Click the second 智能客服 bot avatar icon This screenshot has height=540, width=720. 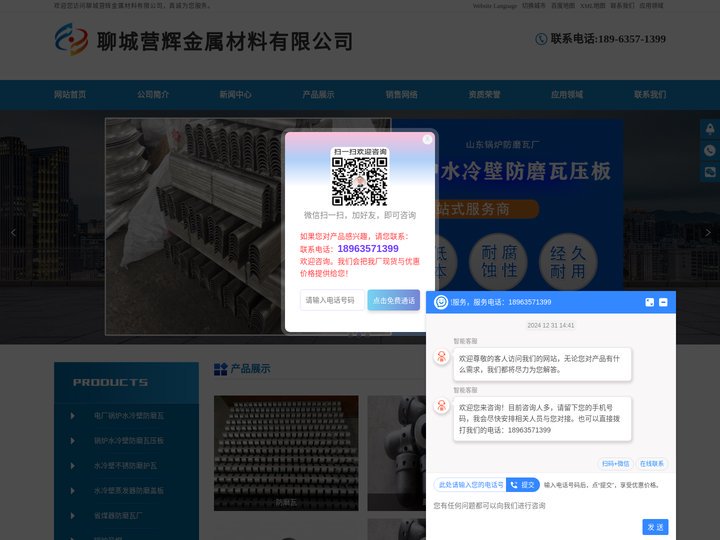(441, 406)
